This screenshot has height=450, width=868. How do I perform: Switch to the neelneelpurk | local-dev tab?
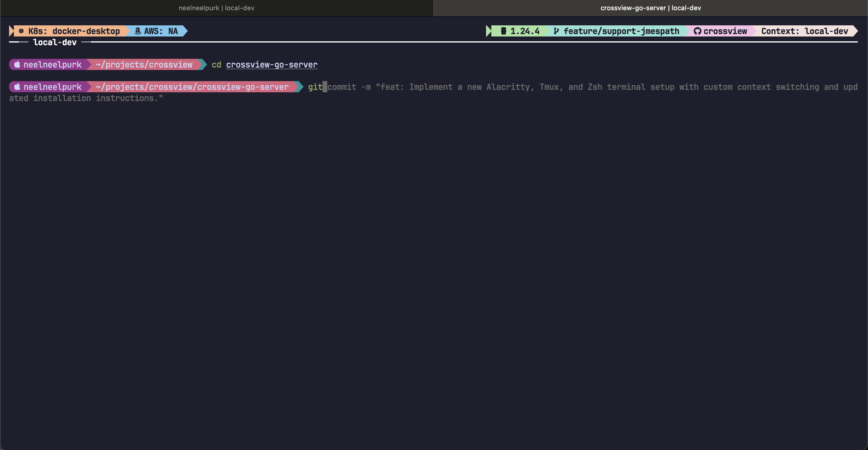click(216, 8)
